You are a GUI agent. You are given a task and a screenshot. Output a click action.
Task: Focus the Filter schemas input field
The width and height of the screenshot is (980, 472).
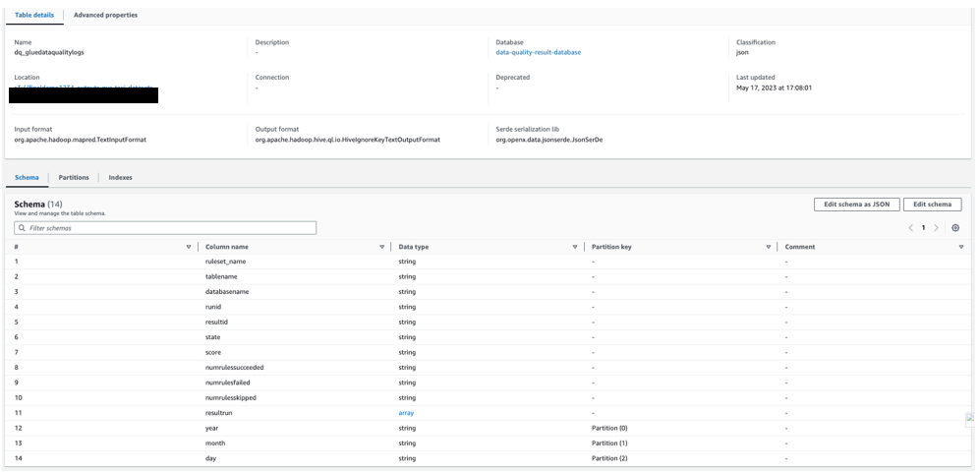(x=165, y=228)
